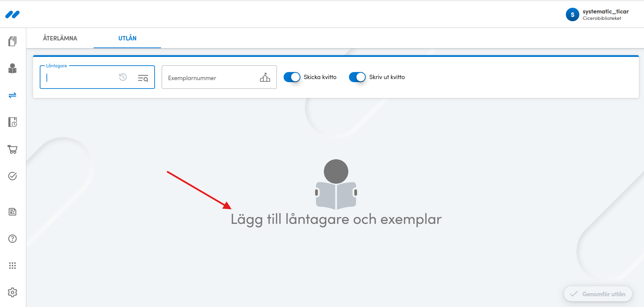Open the shopping cart sidebar icon
Image resolution: width=644 pixels, height=307 pixels.
point(12,149)
